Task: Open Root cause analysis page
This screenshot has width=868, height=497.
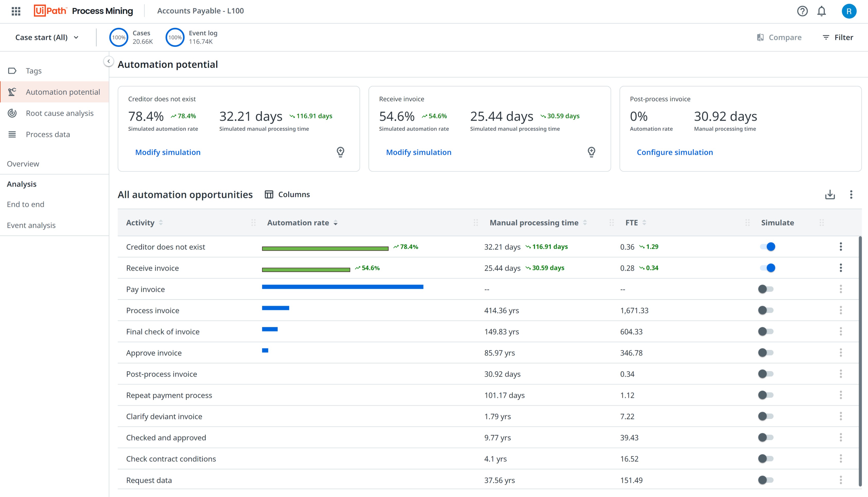Action: click(55, 113)
